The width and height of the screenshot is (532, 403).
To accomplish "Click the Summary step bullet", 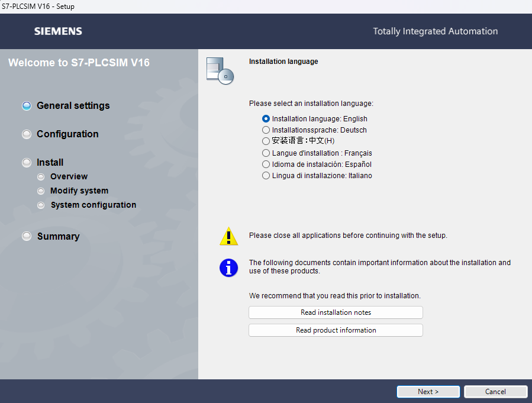I will click(x=27, y=237).
